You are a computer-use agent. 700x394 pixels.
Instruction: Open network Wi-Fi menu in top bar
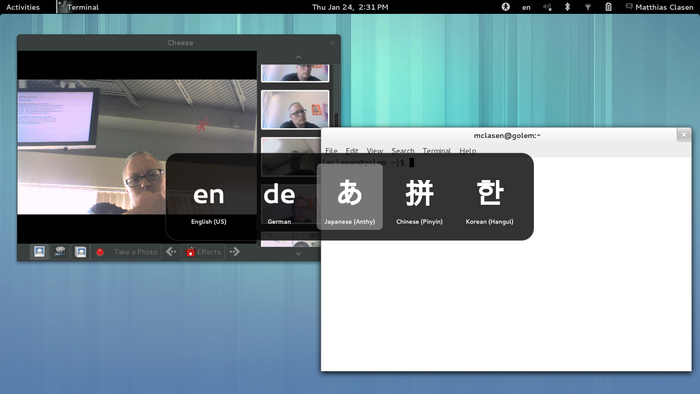tap(588, 7)
